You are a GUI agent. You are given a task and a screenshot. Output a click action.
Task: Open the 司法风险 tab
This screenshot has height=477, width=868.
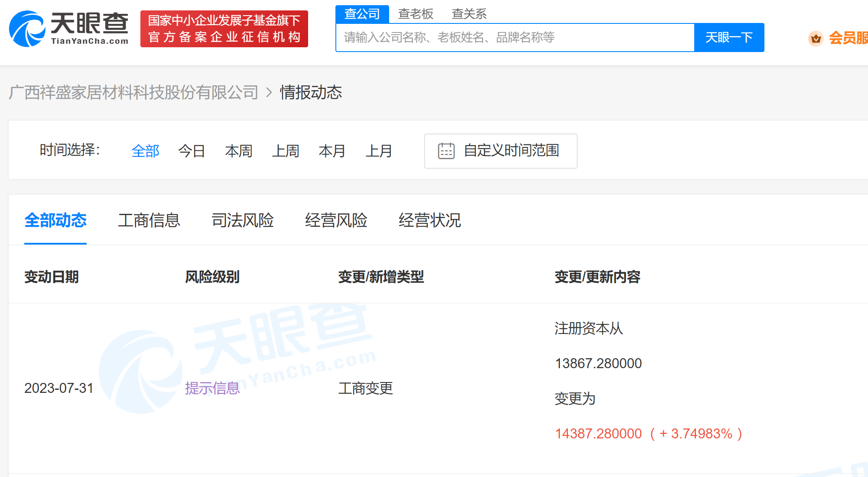(242, 220)
